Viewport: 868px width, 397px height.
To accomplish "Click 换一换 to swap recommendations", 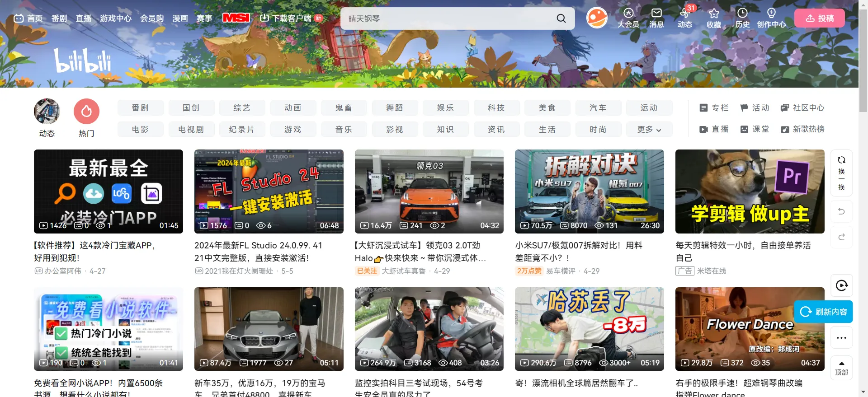I will 841,173.
